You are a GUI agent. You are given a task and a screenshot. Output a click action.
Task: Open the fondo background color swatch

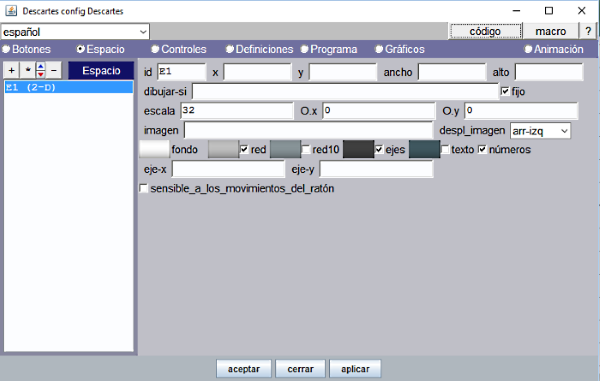[154, 150]
